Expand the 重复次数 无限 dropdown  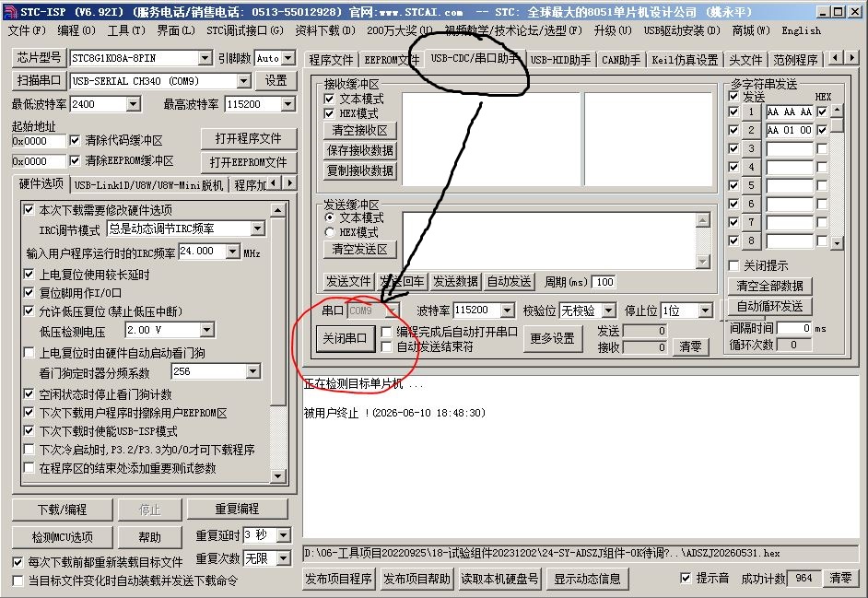[283, 558]
